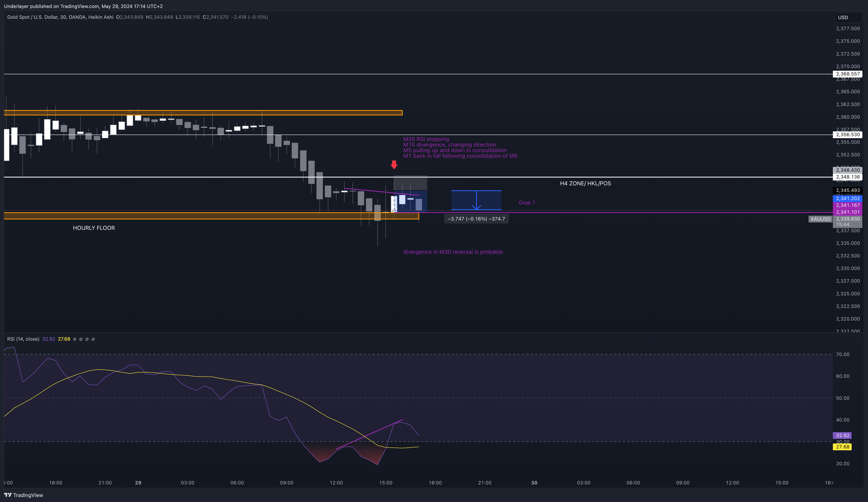
Task: Click the -3.747 (−0.16%) −374.7 measurement tooltip
Action: 476,219
